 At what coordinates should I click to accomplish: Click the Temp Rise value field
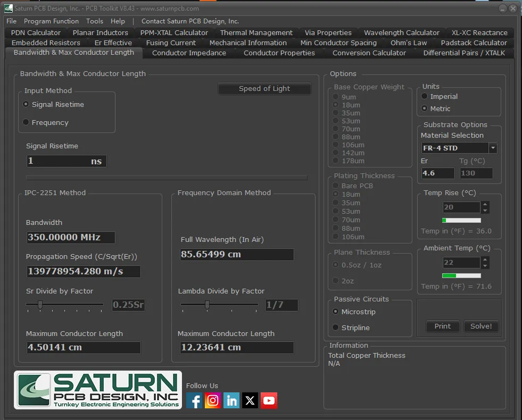[x=461, y=207]
